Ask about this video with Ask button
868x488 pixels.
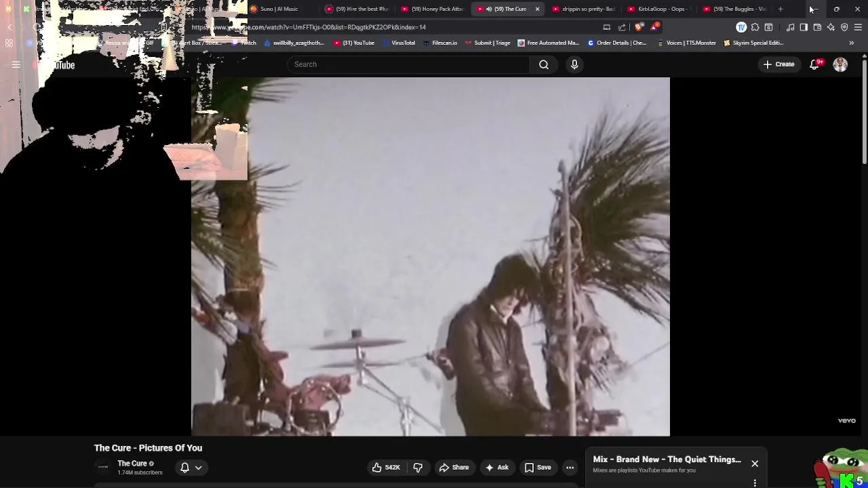(496, 468)
